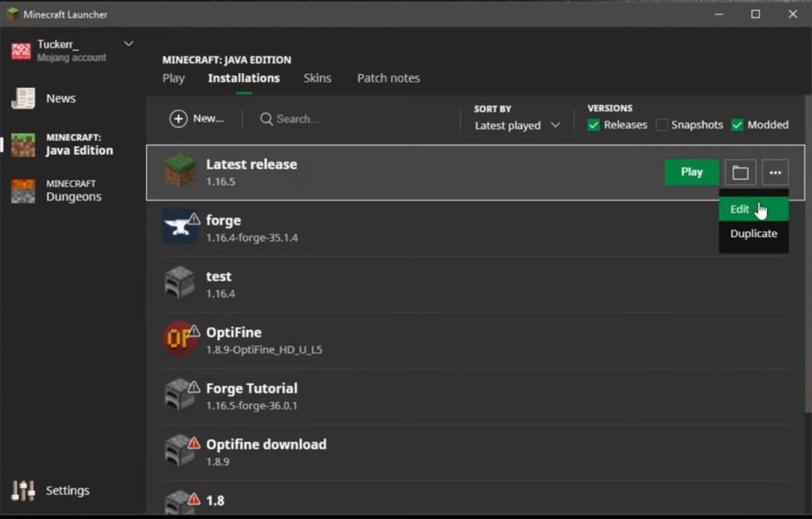Click the Mojang account avatar
812x519 pixels.
pyautogui.click(x=21, y=51)
